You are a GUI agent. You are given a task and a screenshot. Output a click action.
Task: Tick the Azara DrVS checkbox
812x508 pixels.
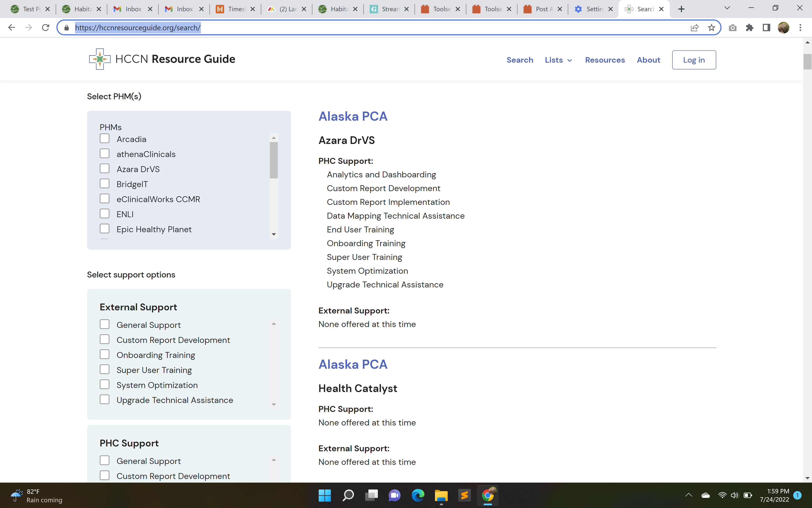pyautogui.click(x=105, y=169)
